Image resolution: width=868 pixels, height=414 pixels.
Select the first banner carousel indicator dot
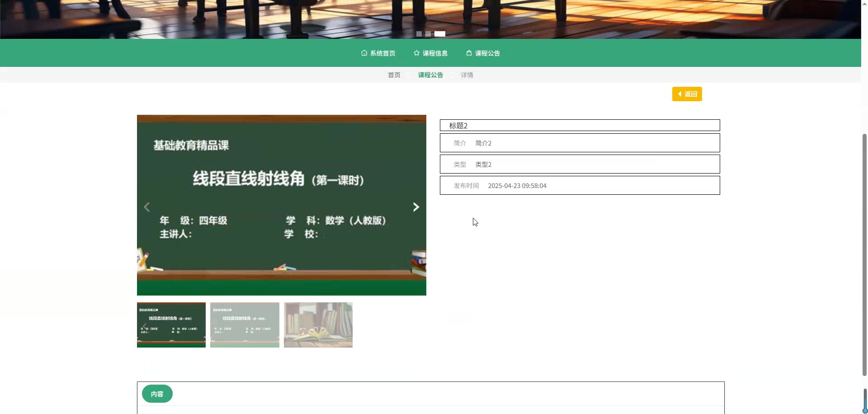point(419,34)
